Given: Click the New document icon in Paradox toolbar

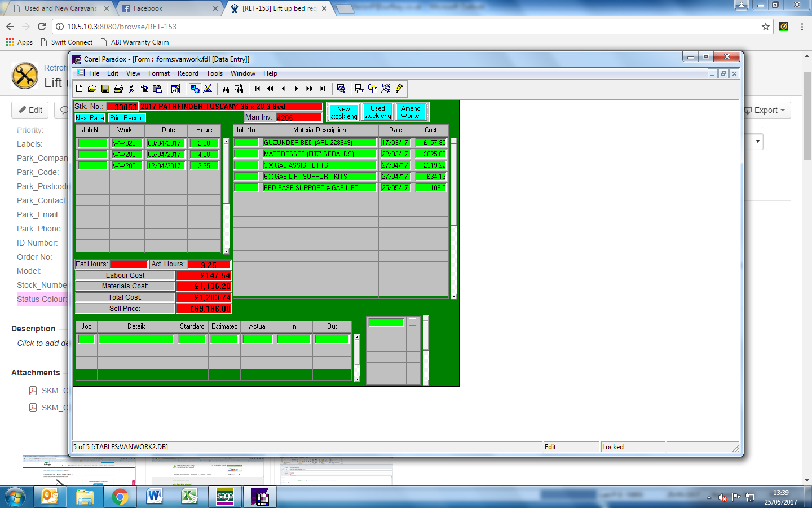Looking at the screenshot, I should point(80,89).
